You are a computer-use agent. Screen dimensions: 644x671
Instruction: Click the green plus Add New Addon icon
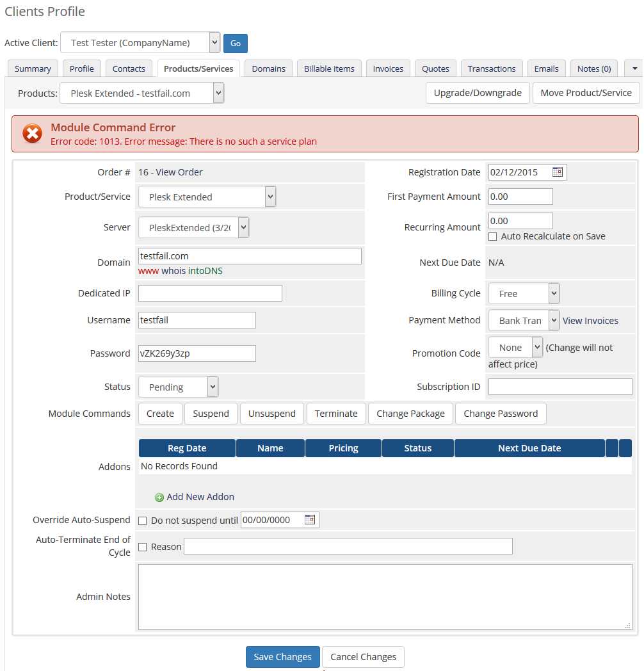click(159, 497)
